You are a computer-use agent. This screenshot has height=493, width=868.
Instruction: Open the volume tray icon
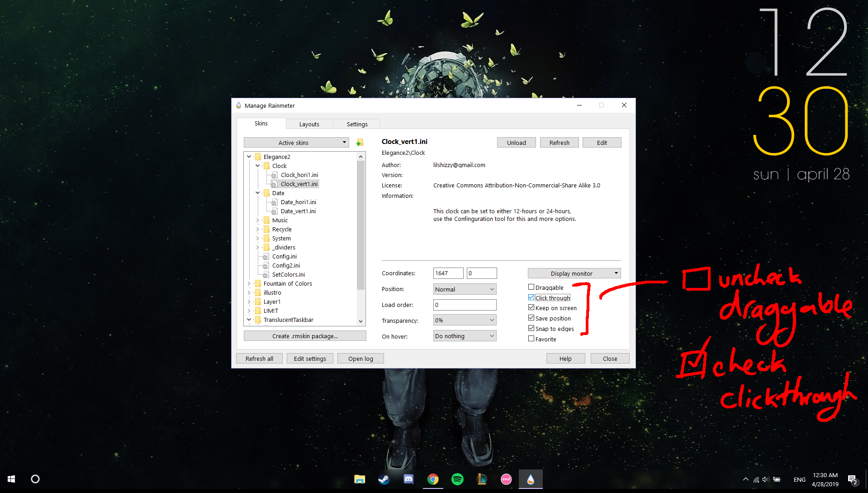pos(765,479)
